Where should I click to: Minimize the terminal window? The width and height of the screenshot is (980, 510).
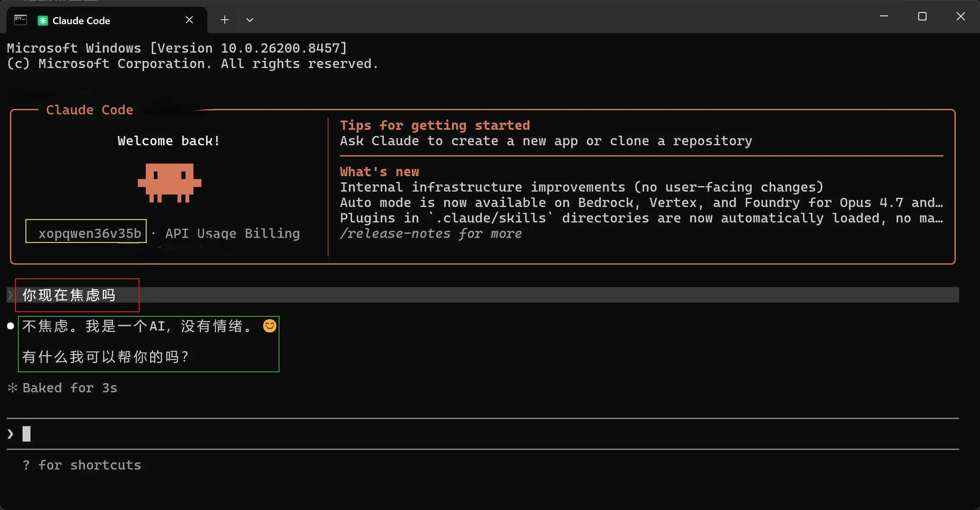884,16
